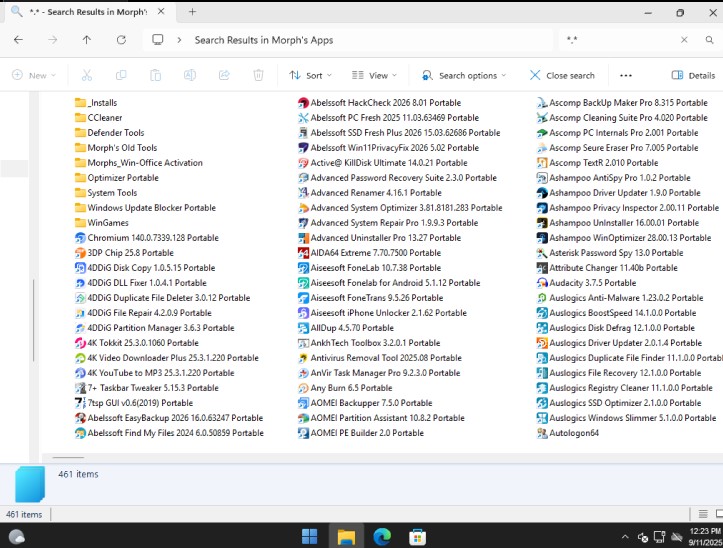Click the Share toolbar icon
The height and width of the screenshot is (548, 723).
[224, 75]
